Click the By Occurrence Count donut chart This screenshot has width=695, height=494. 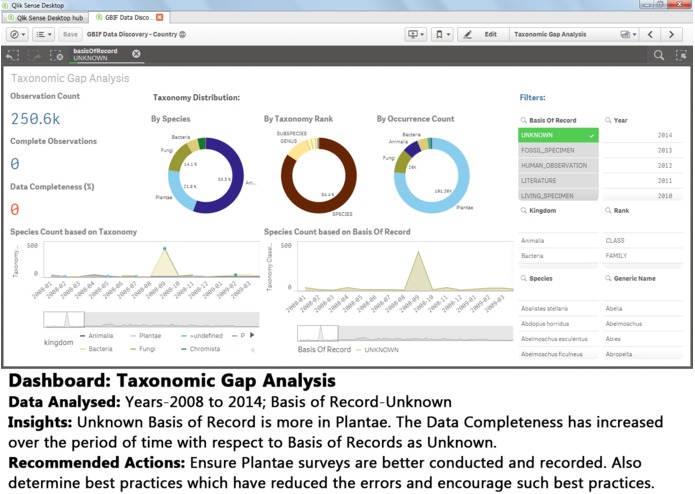coord(432,175)
